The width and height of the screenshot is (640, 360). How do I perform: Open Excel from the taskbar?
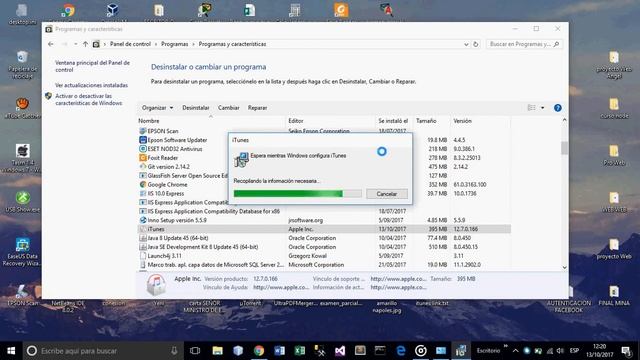click(x=300, y=351)
